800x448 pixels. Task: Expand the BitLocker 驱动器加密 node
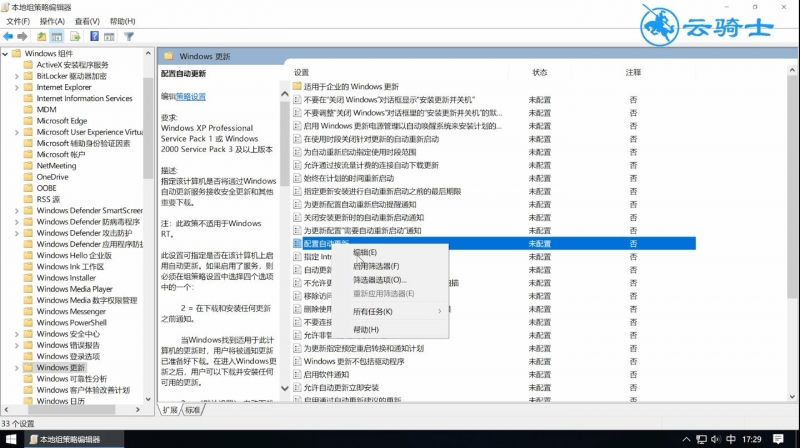(17, 76)
